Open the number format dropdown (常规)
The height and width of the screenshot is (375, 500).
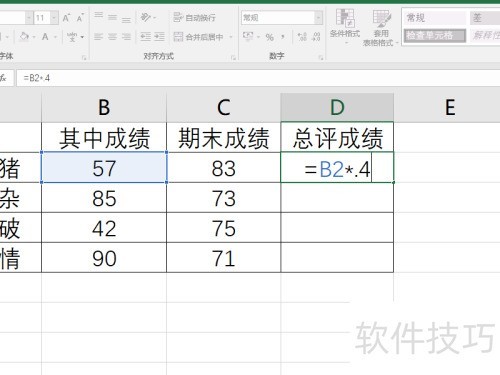pos(319,18)
